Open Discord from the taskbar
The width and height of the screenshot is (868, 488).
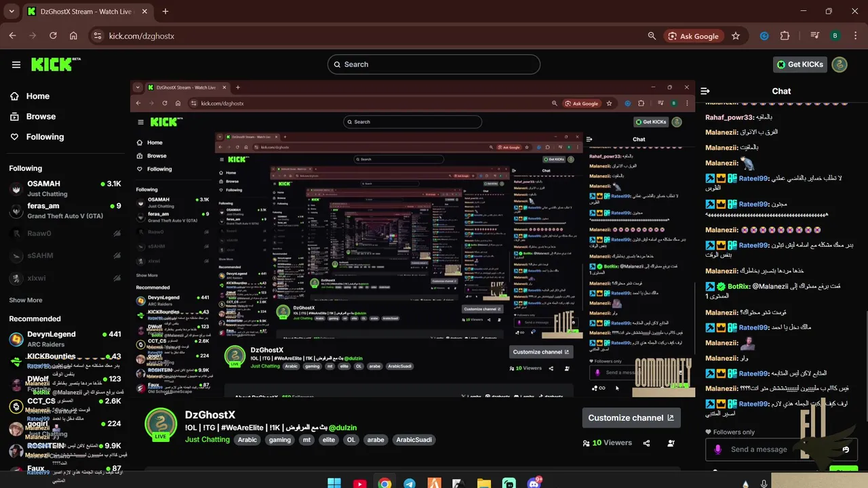click(x=534, y=483)
